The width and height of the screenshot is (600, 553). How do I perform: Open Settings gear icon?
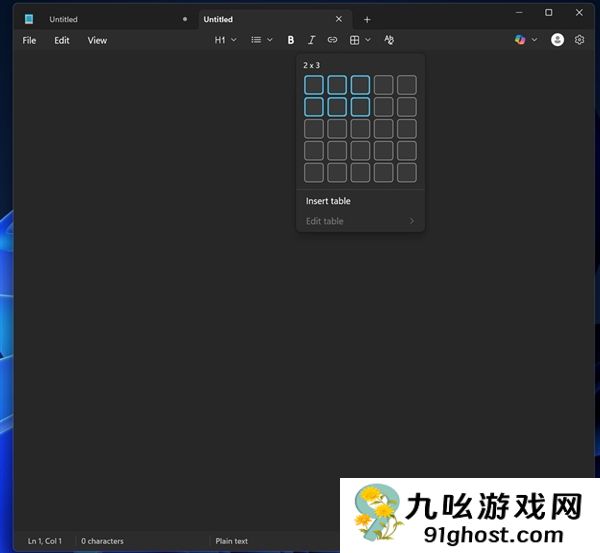tap(579, 40)
